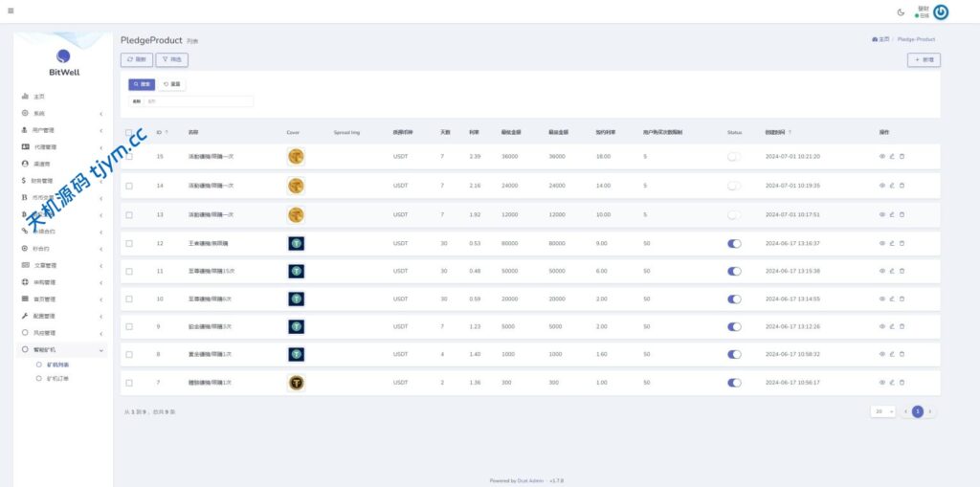Go to 主页 in the left sidebar
Viewport: 980px width, 487px height.
(x=39, y=97)
